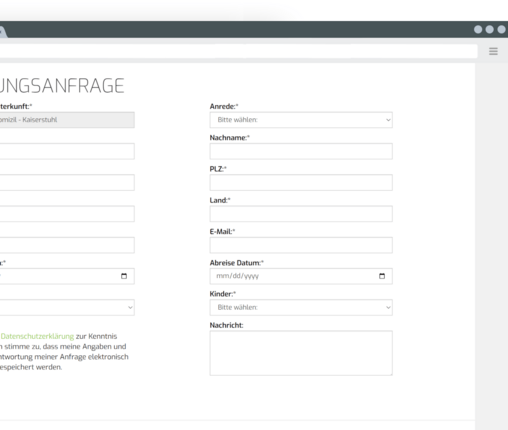Focus the Land input field

click(x=301, y=214)
